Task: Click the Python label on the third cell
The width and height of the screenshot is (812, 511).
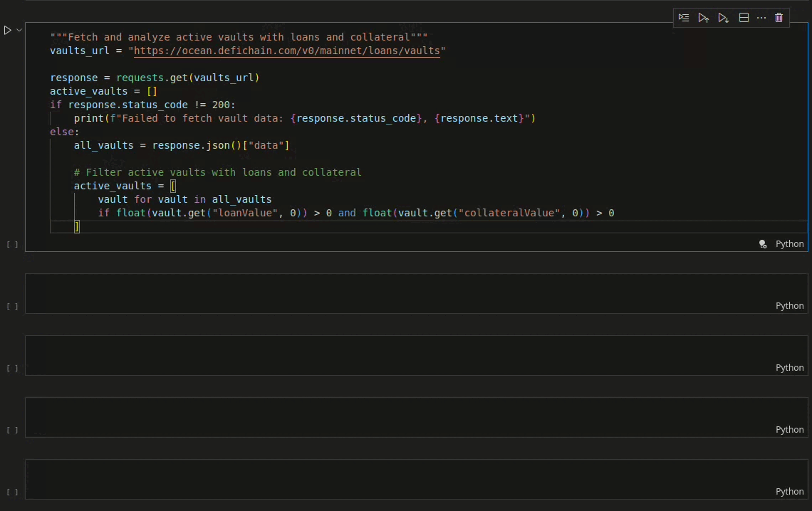Action: coord(789,368)
